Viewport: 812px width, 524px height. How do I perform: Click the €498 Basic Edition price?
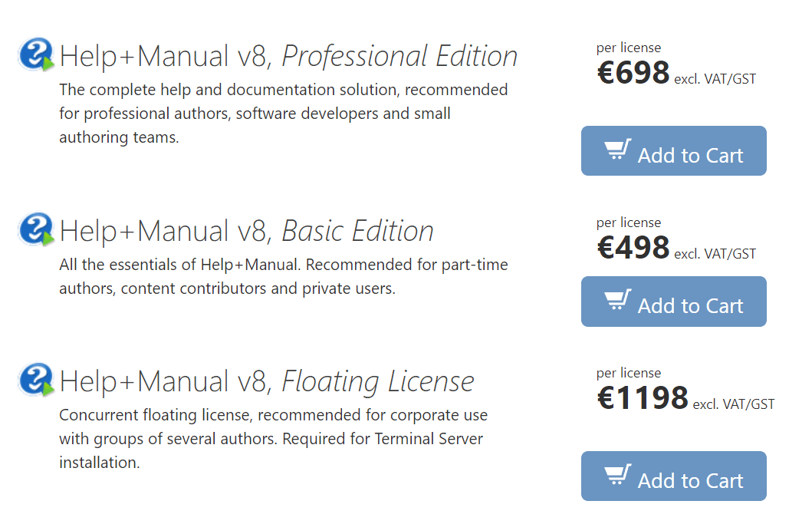[633, 248]
